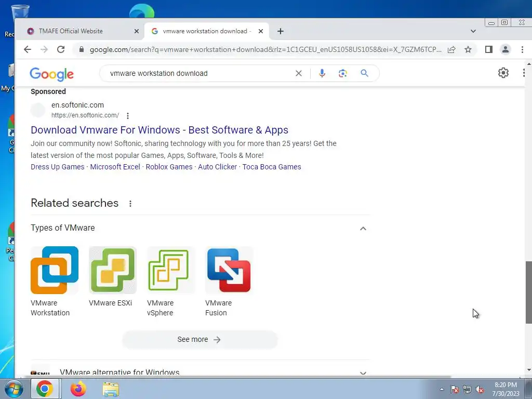Open the Microsoft Excel sitelink
Image resolution: width=532 pixels, height=399 pixels.
(115, 167)
